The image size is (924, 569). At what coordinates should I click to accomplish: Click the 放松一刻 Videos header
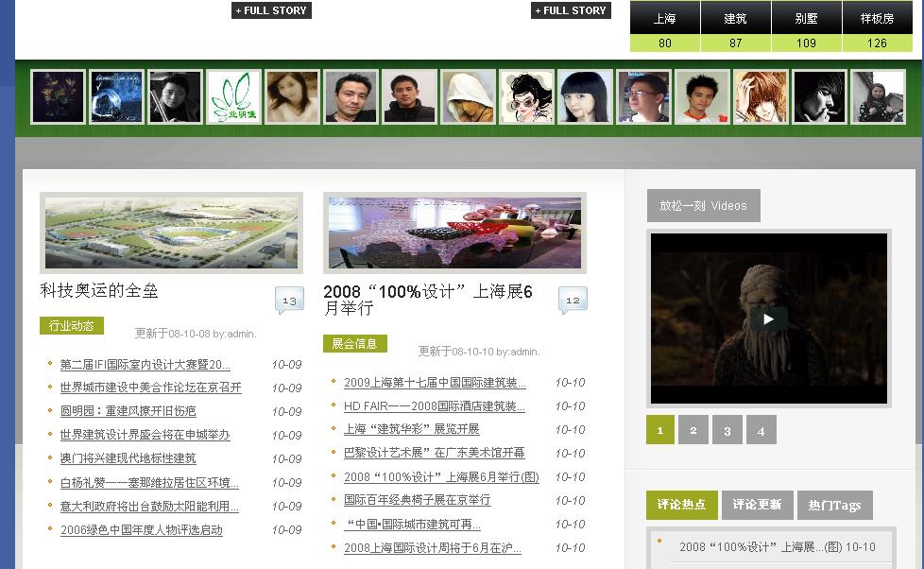pyautogui.click(x=704, y=206)
